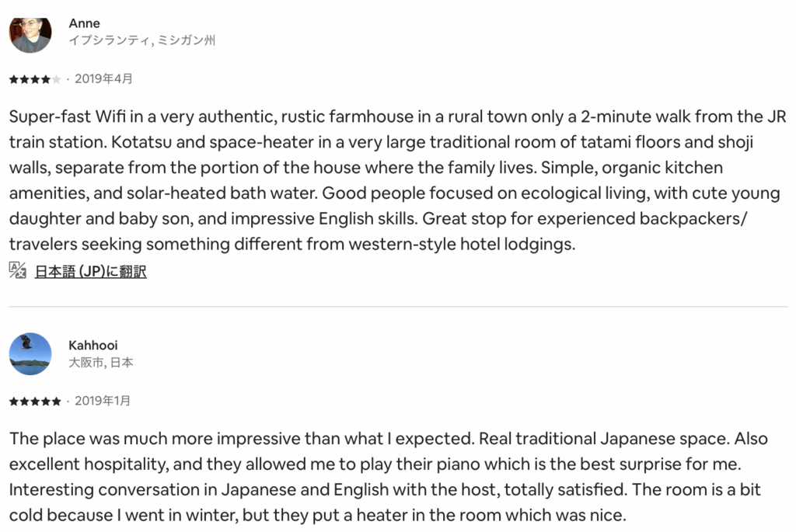Click the 2019年1月 review date

click(103, 401)
